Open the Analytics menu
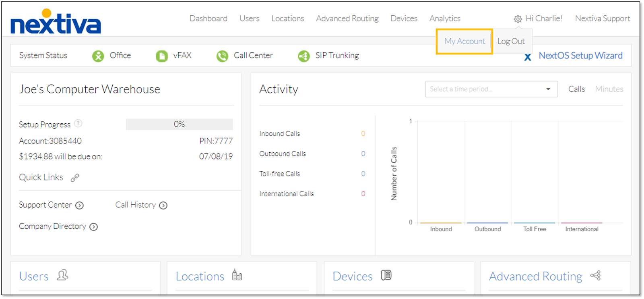Screen dimensions: 644x299 445,19
